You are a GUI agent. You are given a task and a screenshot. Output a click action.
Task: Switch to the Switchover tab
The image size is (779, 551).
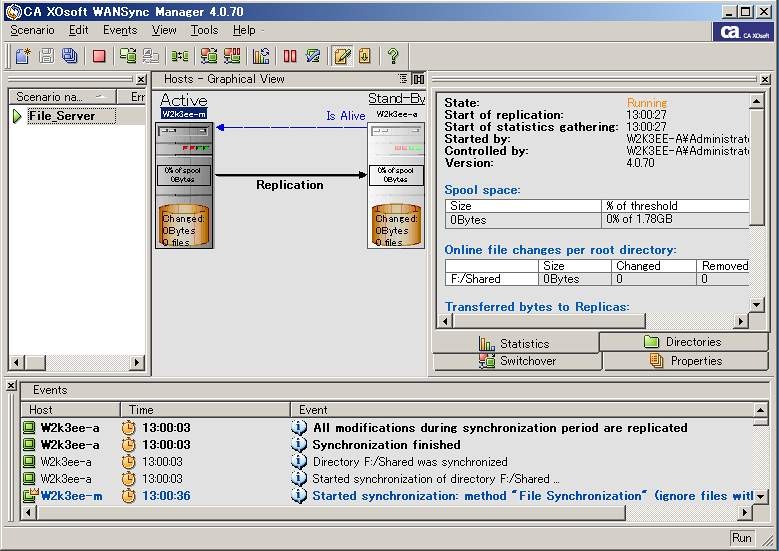point(518,361)
